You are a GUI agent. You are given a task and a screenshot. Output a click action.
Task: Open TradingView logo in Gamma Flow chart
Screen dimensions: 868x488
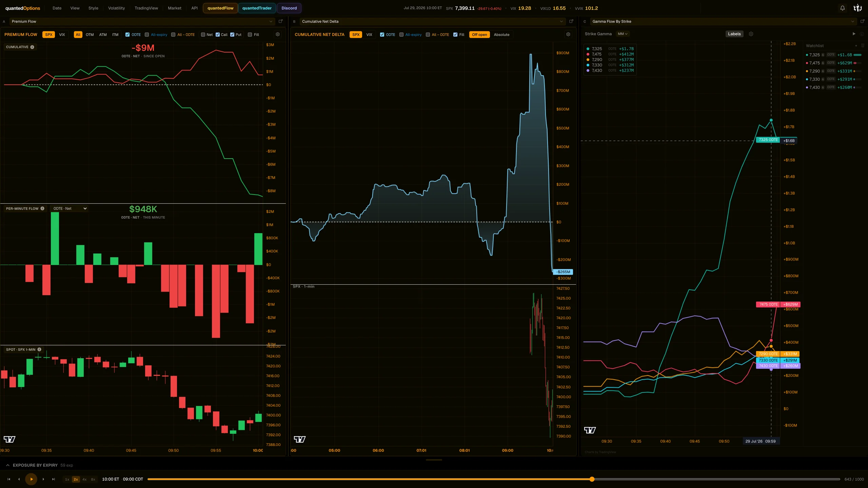pyautogui.click(x=590, y=430)
